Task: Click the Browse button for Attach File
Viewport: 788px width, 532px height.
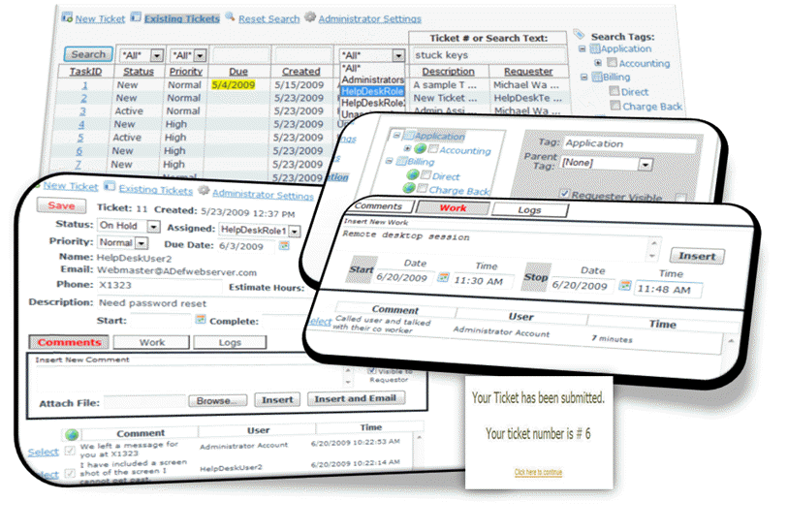Action: [218, 400]
